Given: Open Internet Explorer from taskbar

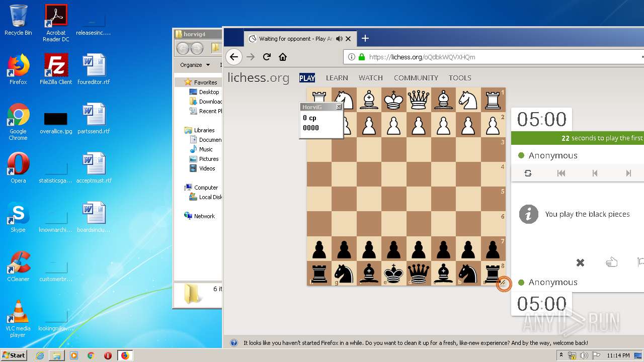Looking at the screenshot, I should point(40,355).
